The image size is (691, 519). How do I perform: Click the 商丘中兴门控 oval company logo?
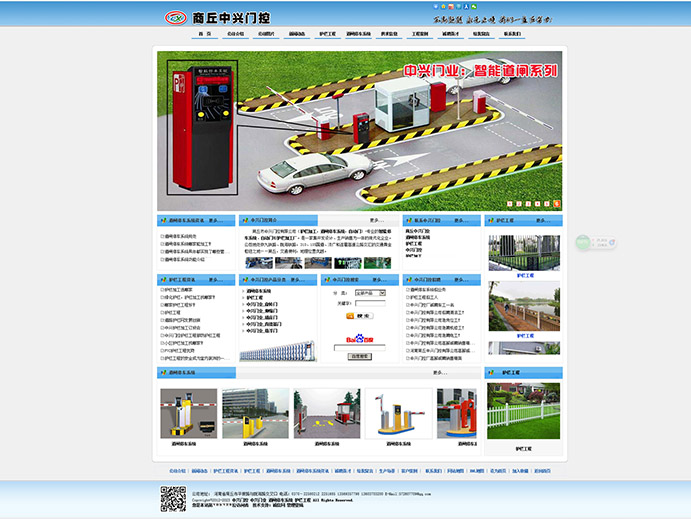click(175, 18)
